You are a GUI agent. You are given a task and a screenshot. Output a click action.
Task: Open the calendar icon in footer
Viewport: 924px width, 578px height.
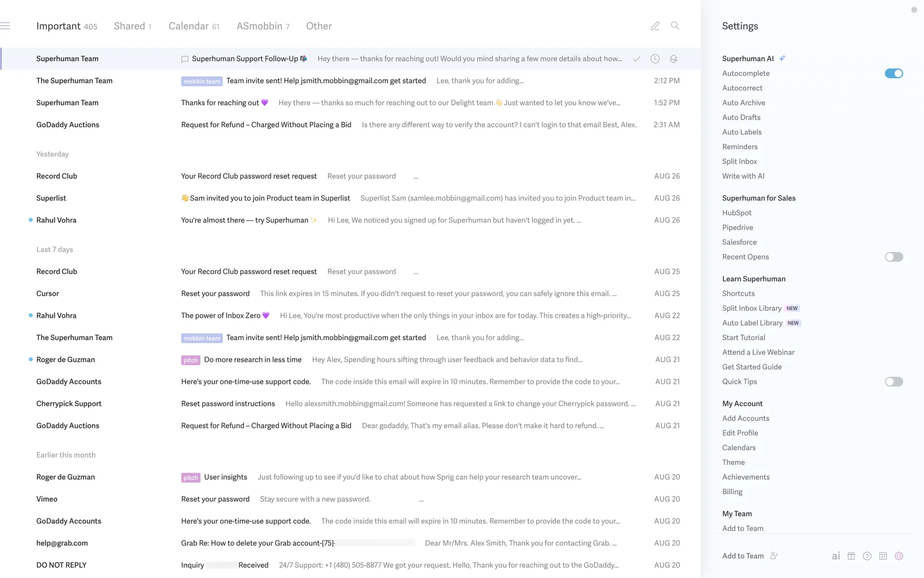883,556
